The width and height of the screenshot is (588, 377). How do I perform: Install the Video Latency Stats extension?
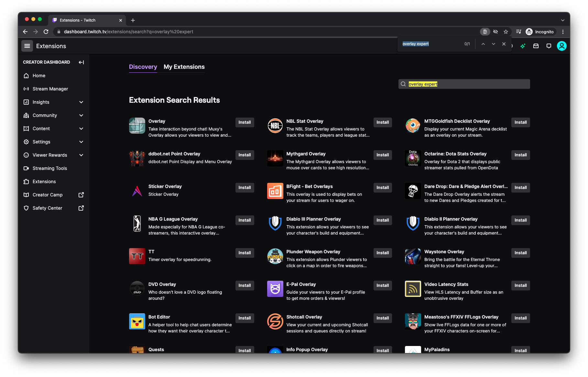click(x=520, y=286)
